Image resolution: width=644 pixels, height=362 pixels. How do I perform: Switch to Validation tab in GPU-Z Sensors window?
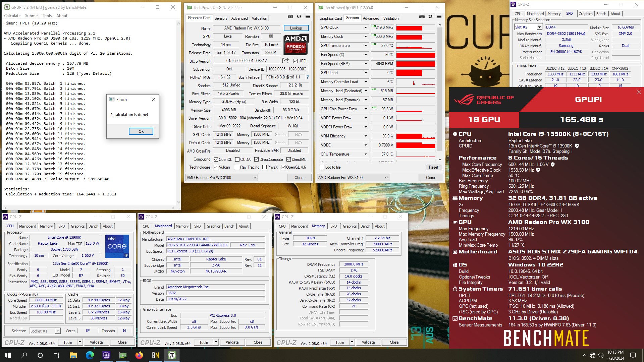click(x=391, y=18)
